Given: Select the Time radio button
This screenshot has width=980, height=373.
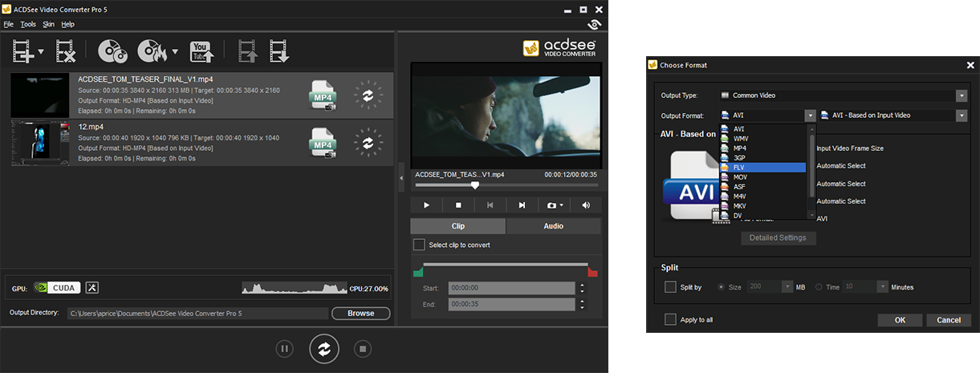Looking at the screenshot, I should (x=819, y=287).
